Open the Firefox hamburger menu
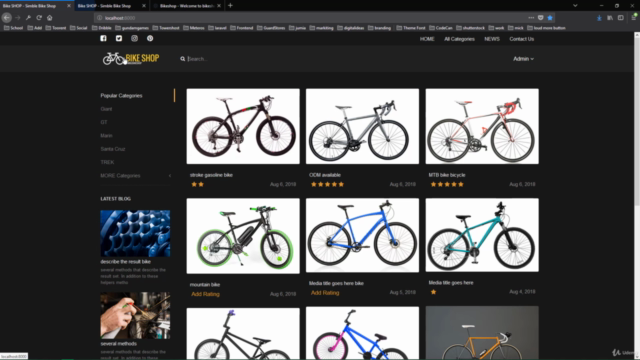 [x=634, y=18]
